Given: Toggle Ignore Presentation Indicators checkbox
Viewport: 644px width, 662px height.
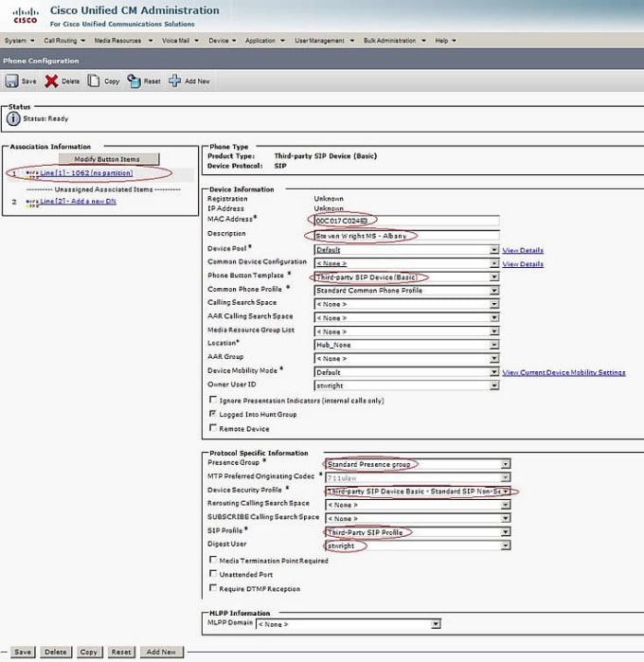Looking at the screenshot, I should pos(213,400).
